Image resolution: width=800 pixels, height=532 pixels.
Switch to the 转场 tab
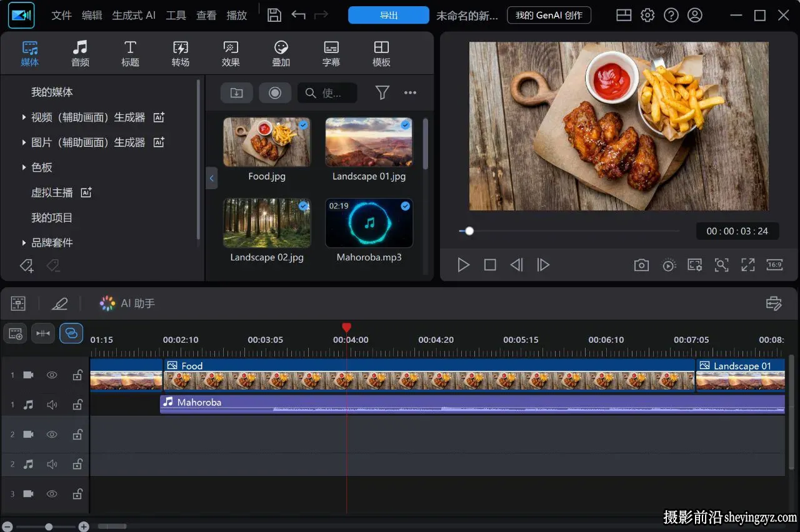click(181, 54)
